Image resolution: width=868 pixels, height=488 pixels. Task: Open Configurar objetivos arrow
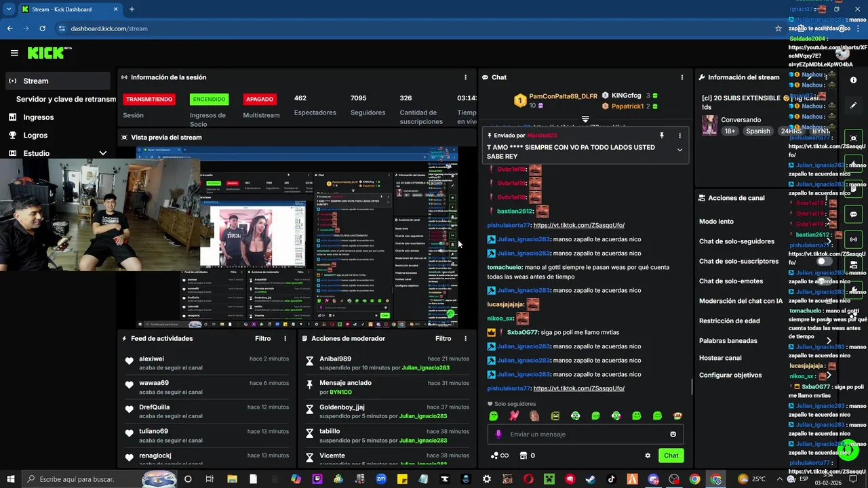click(x=828, y=375)
